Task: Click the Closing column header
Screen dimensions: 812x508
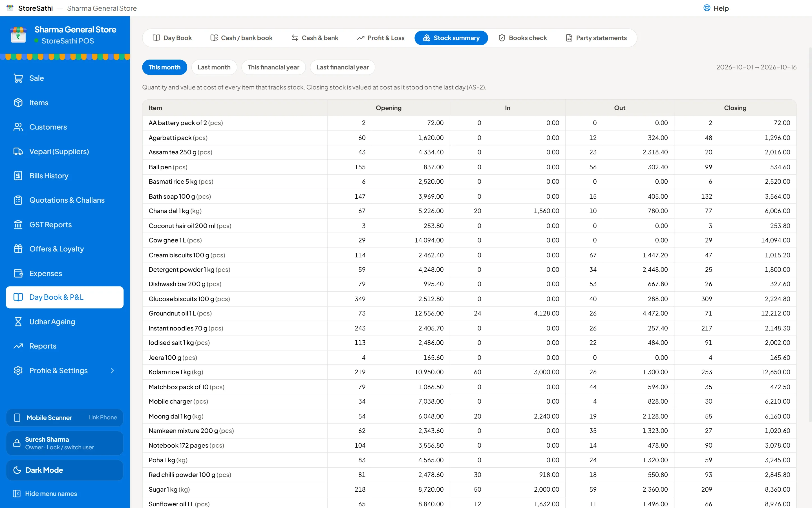Action: [x=735, y=108]
